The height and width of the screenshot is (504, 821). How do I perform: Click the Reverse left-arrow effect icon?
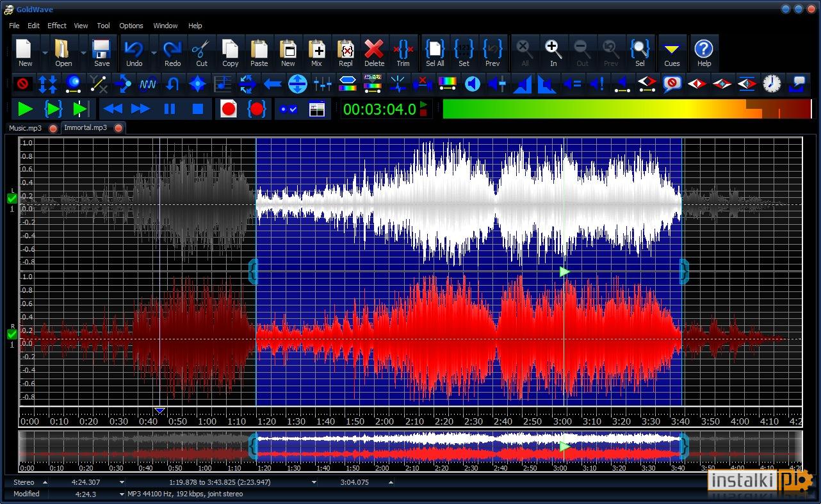pos(273,83)
